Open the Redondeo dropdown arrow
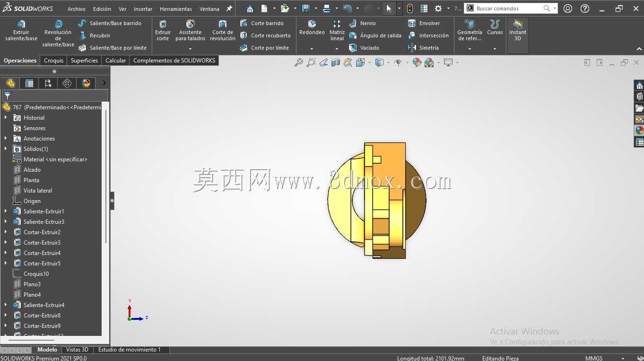644x361 pixels. (312, 49)
